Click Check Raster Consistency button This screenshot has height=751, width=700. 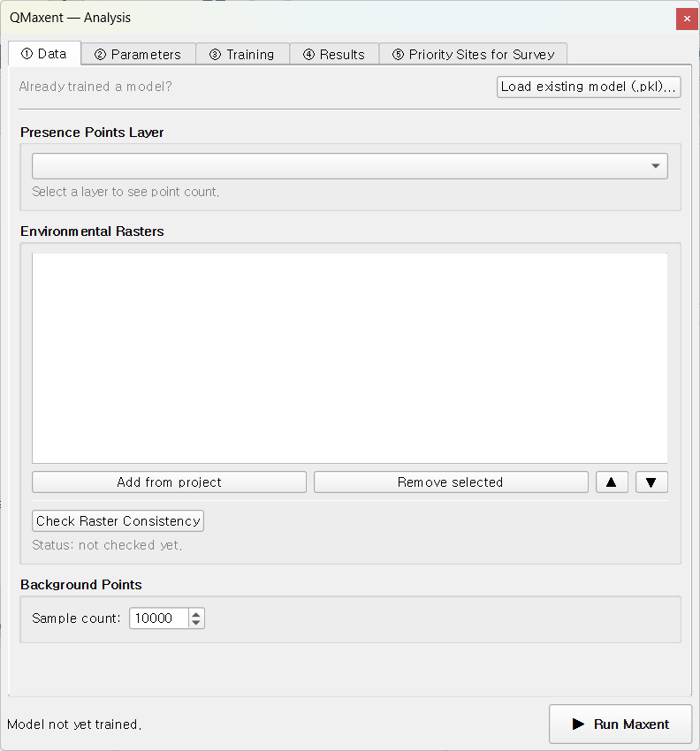pyautogui.click(x=118, y=520)
